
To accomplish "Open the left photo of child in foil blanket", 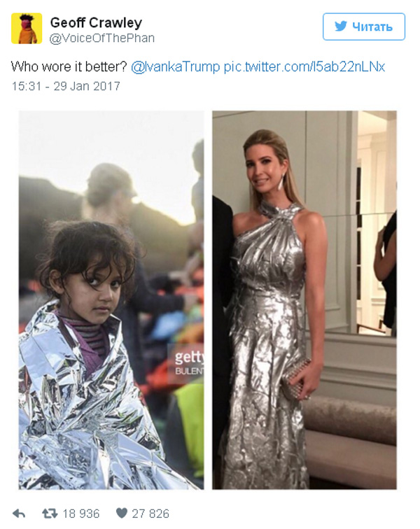I will coord(111,300).
